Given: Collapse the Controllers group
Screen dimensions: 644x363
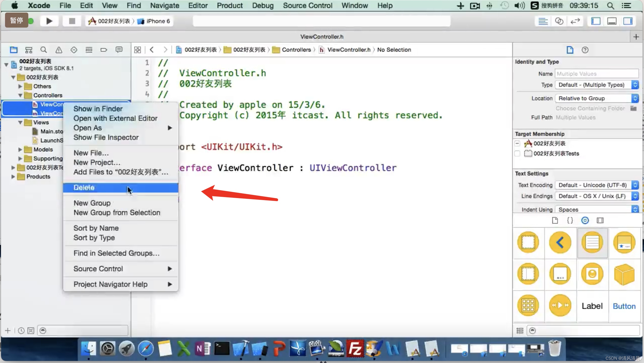Looking at the screenshot, I should point(20,95).
